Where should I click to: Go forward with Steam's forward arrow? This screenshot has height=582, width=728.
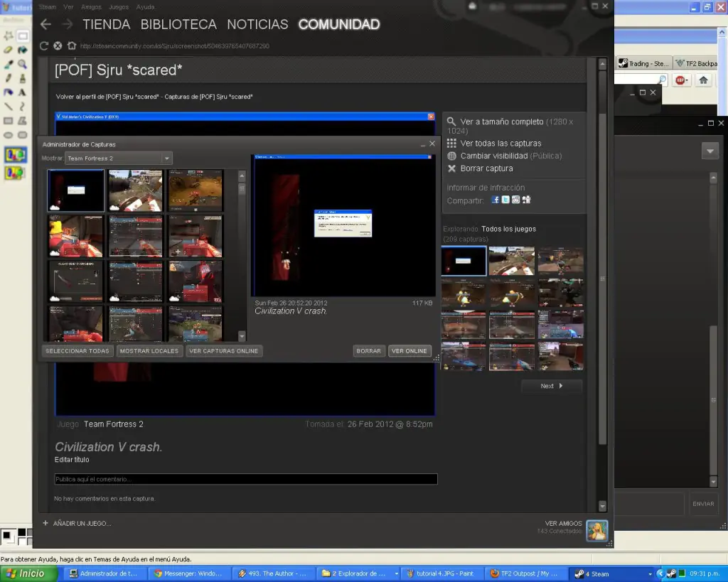68,24
